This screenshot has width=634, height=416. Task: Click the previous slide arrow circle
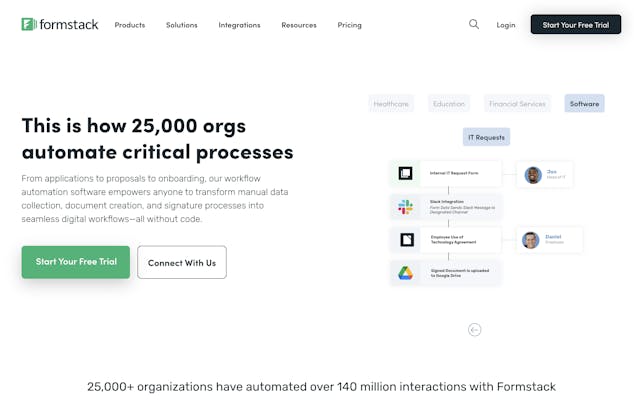click(474, 330)
